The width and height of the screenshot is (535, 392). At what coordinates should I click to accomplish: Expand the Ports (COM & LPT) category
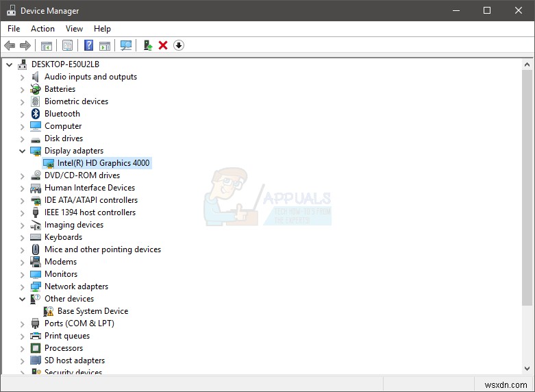22,323
